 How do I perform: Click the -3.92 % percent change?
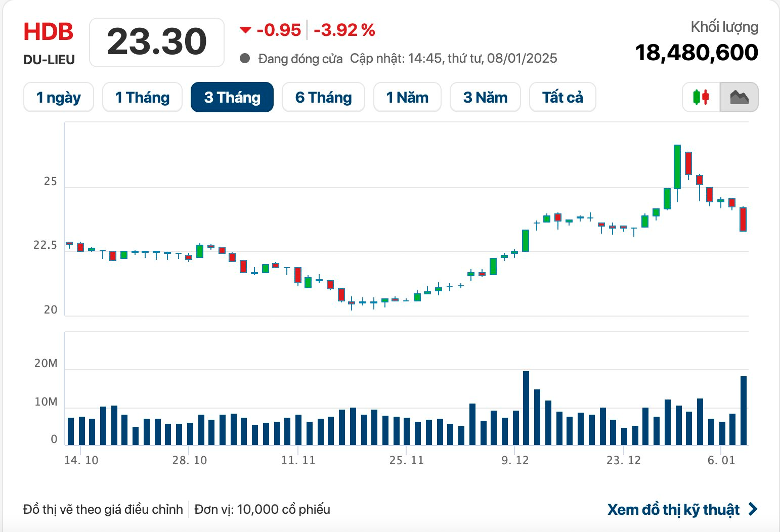(x=344, y=30)
